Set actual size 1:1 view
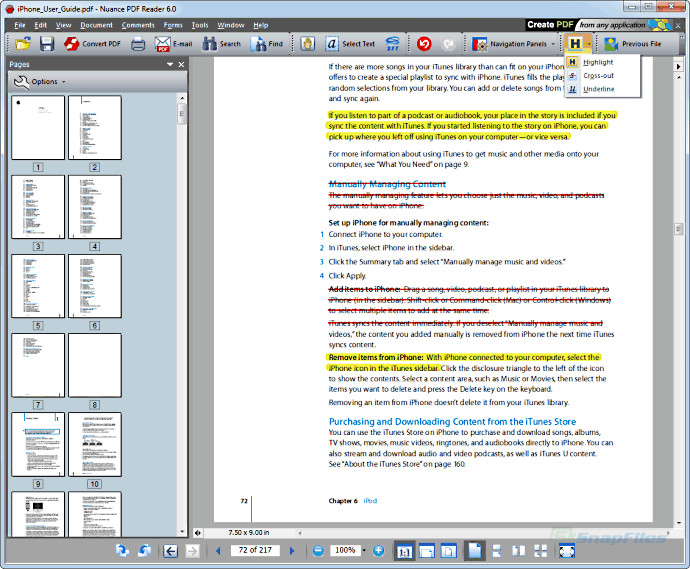 coord(404,551)
